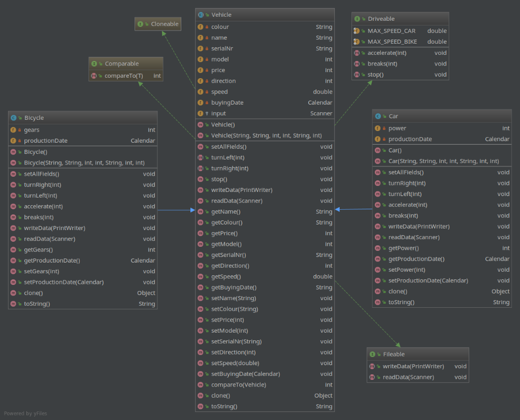The height and width of the screenshot is (420, 520).
Task: Click the private lock icon beside serialNr
Action: pos(207,49)
